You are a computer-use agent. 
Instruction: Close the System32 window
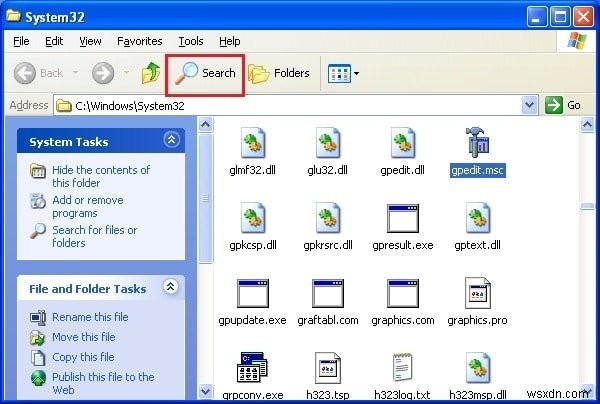(584, 17)
